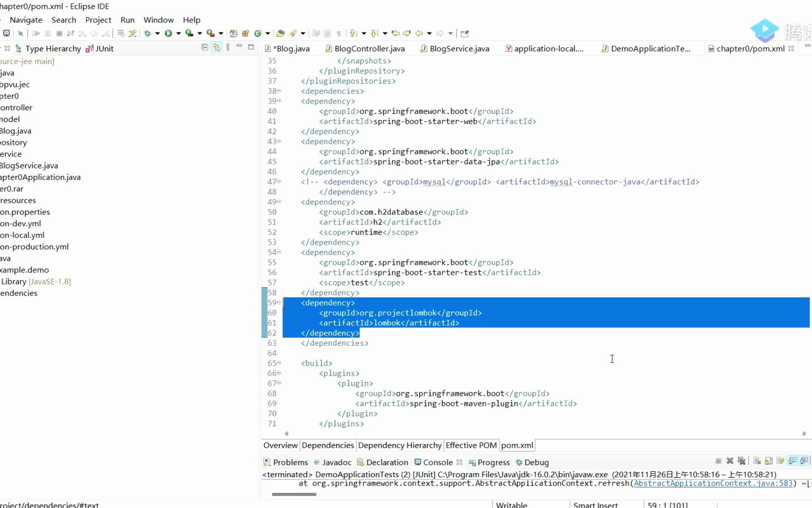Click Remove All Terminated Launches icon
This screenshot has width=812, height=508.
pyautogui.click(x=742, y=461)
